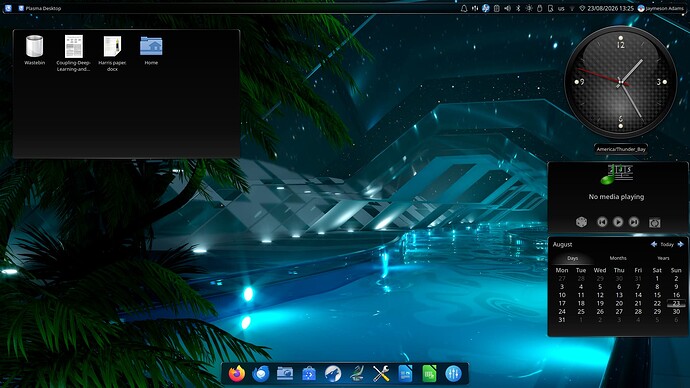The width and height of the screenshot is (690, 388).
Task: Toggle shuffle in the media player widget
Action: click(581, 222)
